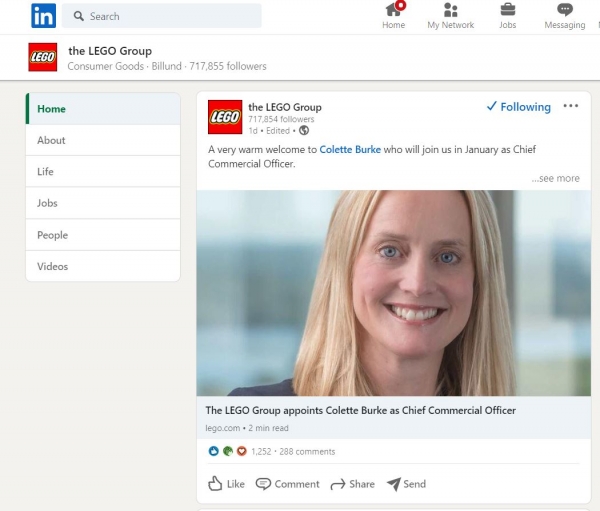View the 1,252 reactions count
The height and width of the screenshot is (511, 600).
[x=261, y=452]
